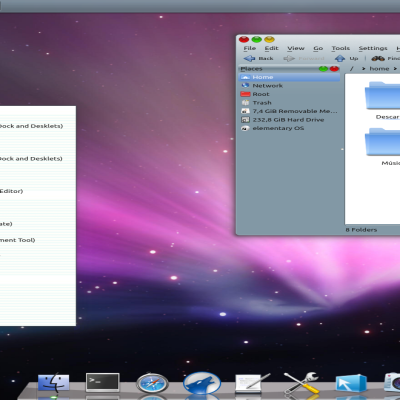Click the Editor) line in left window
400x400 pixels.
[11, 191]
